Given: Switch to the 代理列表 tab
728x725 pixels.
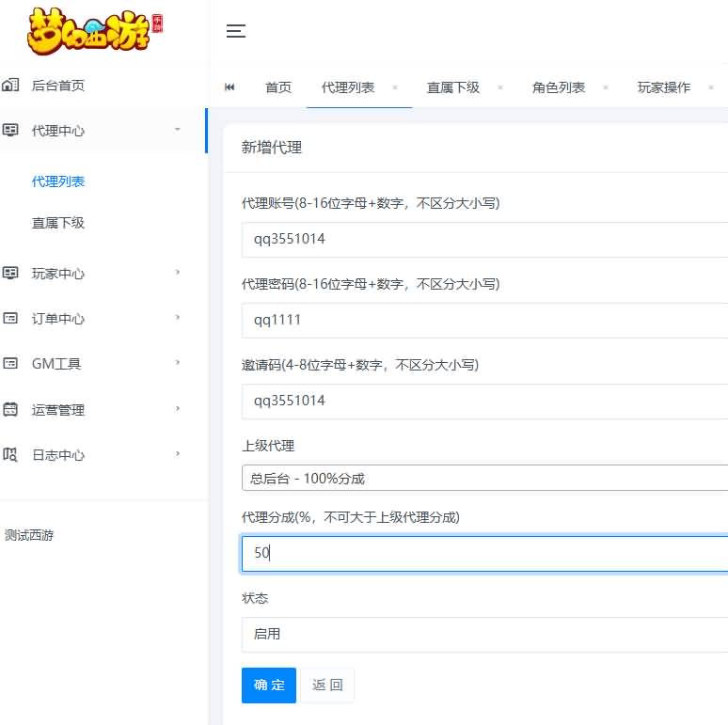Looking at the screenshot, I should (x=348, y=87).
